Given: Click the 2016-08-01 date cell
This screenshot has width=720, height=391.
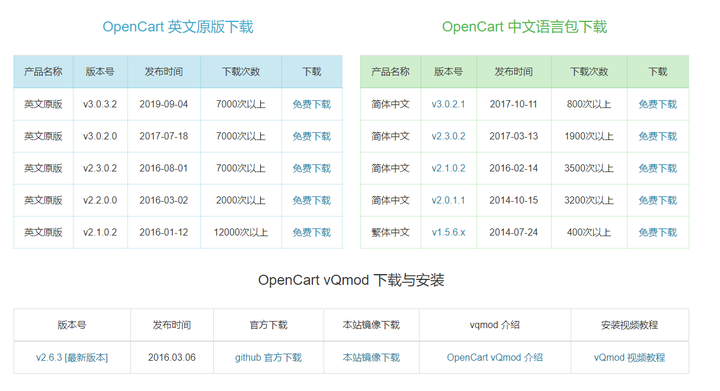Looking at the screenshot, I should point(164,168).
